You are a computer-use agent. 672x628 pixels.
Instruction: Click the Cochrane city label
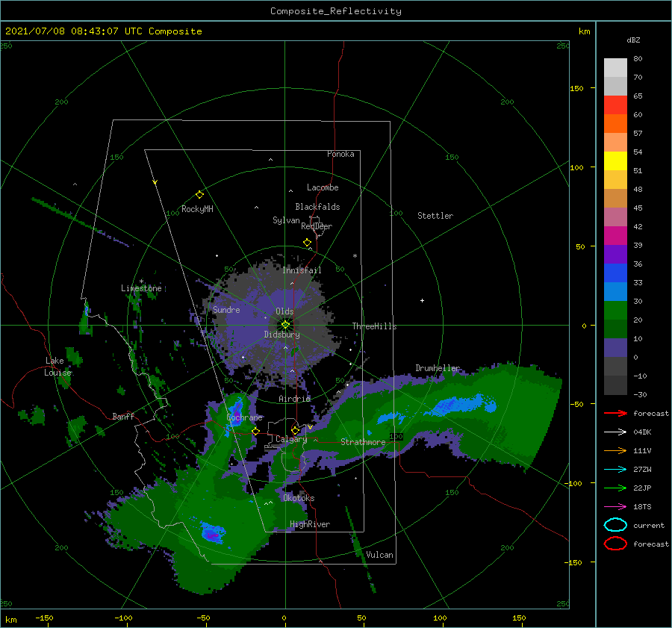(244, 417)
